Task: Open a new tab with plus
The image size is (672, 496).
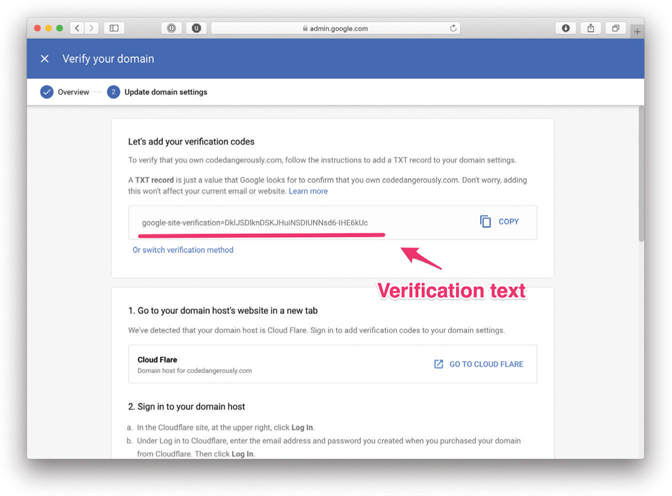Action: [x=638, y=31]
